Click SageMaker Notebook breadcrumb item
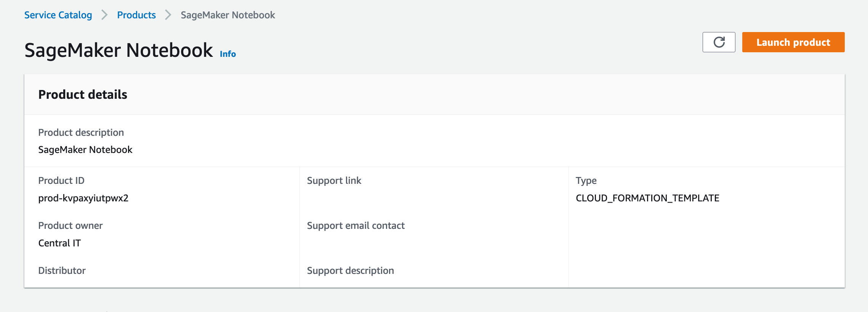The width and height of the screenshot is (868, 312). 227,15
